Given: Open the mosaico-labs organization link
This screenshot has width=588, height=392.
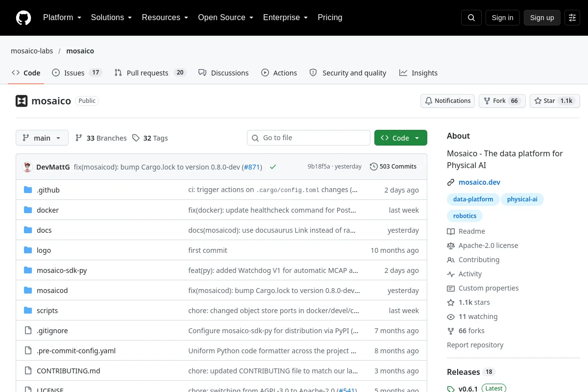Looking at the screenshot, I should pyautogui.click(x=32, y=51).
